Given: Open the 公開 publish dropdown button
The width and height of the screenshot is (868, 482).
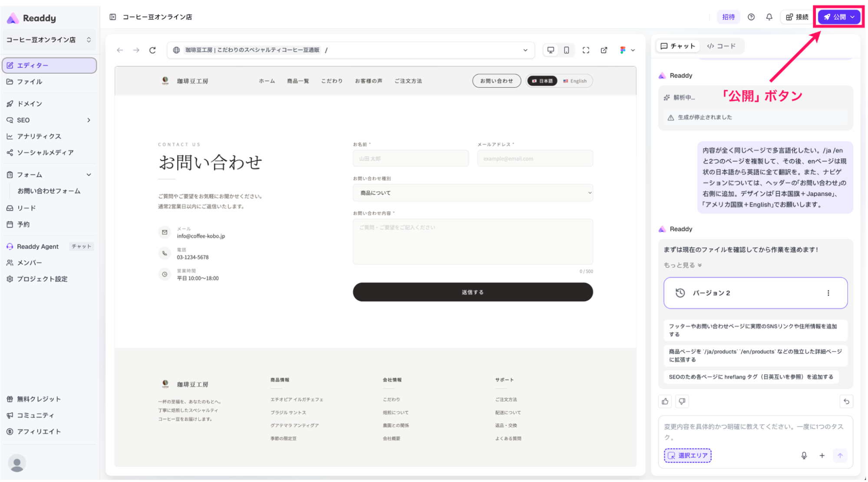Looking at the screenshot, I should (x=839, y=17).
